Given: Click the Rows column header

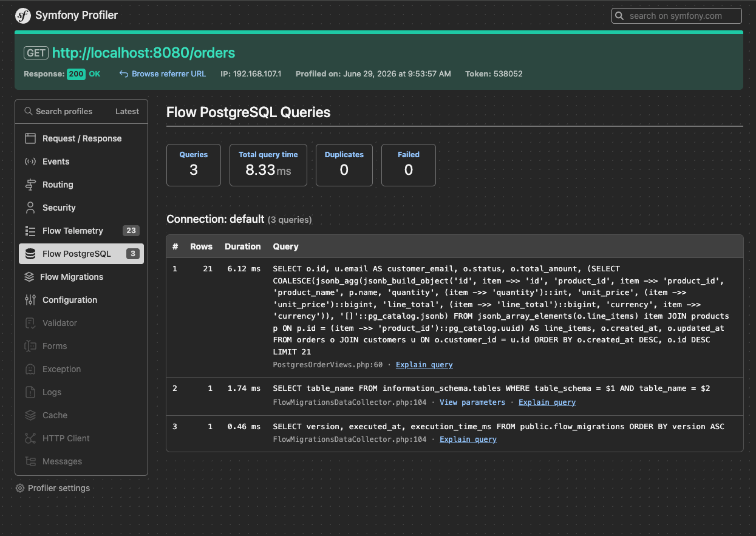Looking at the screenshot, I should [x=201, y=246].
